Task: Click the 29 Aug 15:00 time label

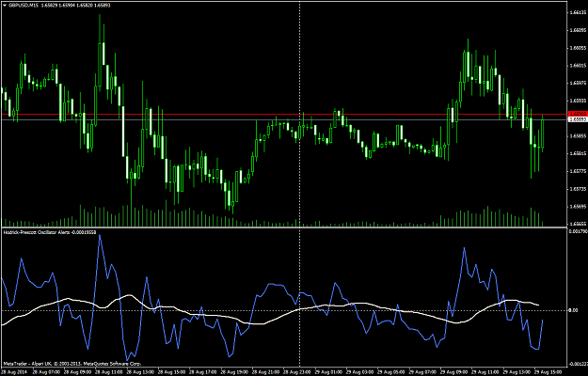Action: pyautogui.click(x=546, y=373)
